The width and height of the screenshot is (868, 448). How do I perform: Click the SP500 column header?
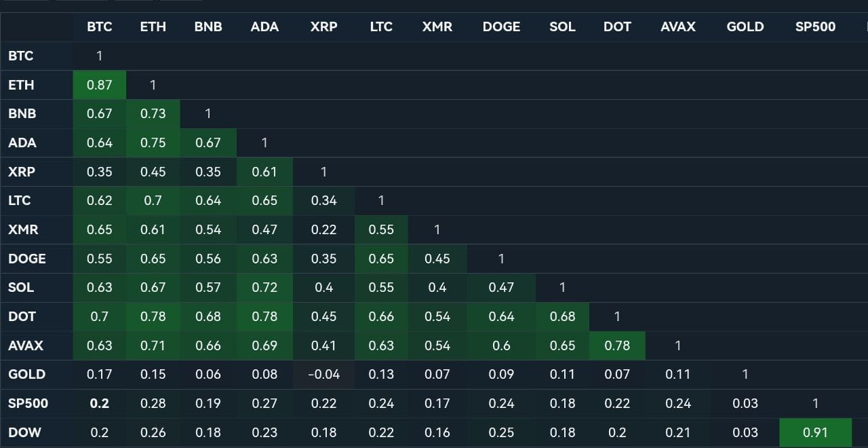[815, 27]
